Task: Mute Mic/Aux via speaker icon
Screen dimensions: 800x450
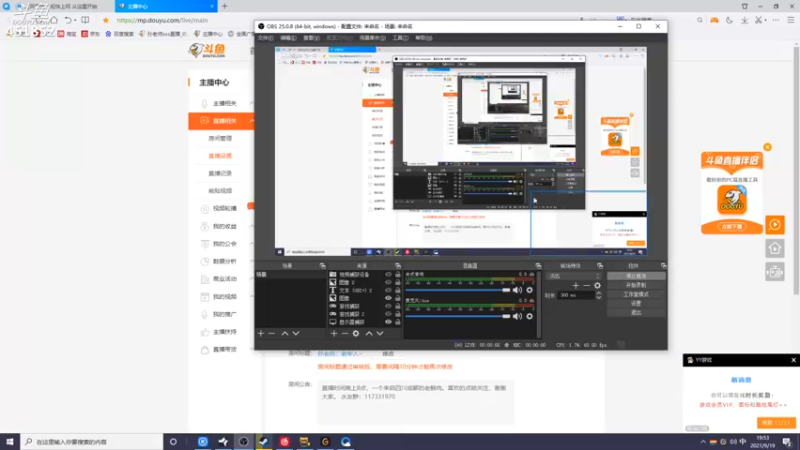Action: click(x=517, y=316)
